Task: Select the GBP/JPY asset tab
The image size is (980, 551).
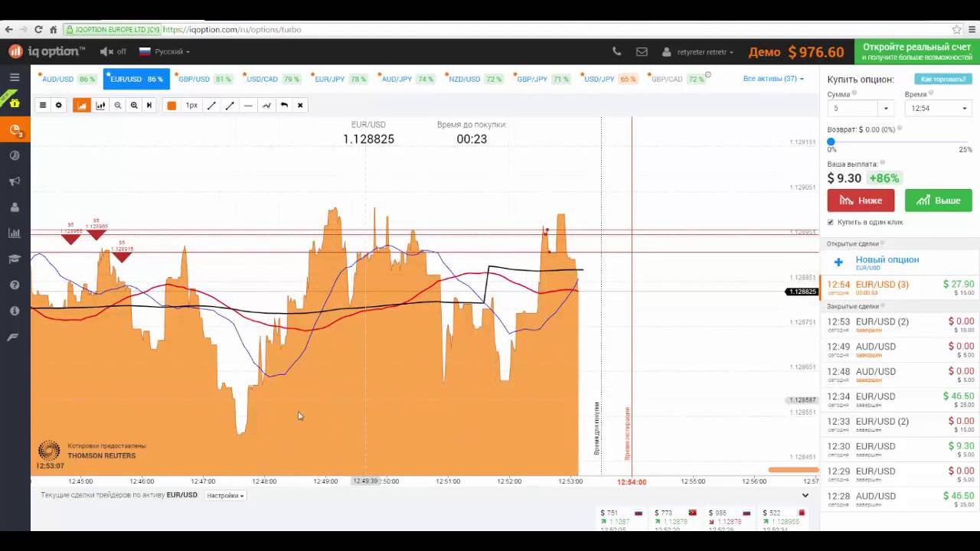Action: point(541,79)
